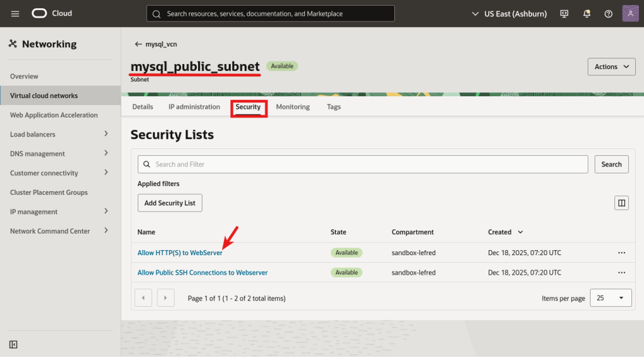The image size is (644, 357).
Task: Click the Name column header
Action: coord(146,232)
